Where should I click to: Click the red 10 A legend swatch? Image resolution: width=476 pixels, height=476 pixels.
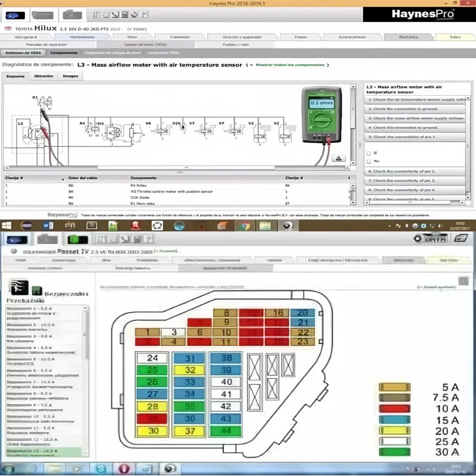[x=394, y=408]
